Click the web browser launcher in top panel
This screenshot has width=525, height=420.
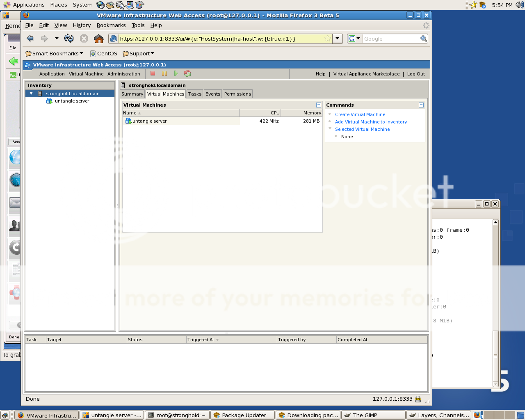pos(100,5)
